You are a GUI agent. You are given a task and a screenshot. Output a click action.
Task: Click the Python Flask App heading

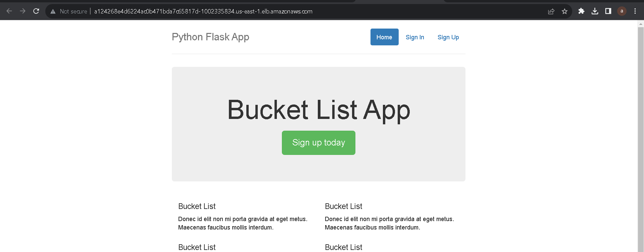point(210,37)
